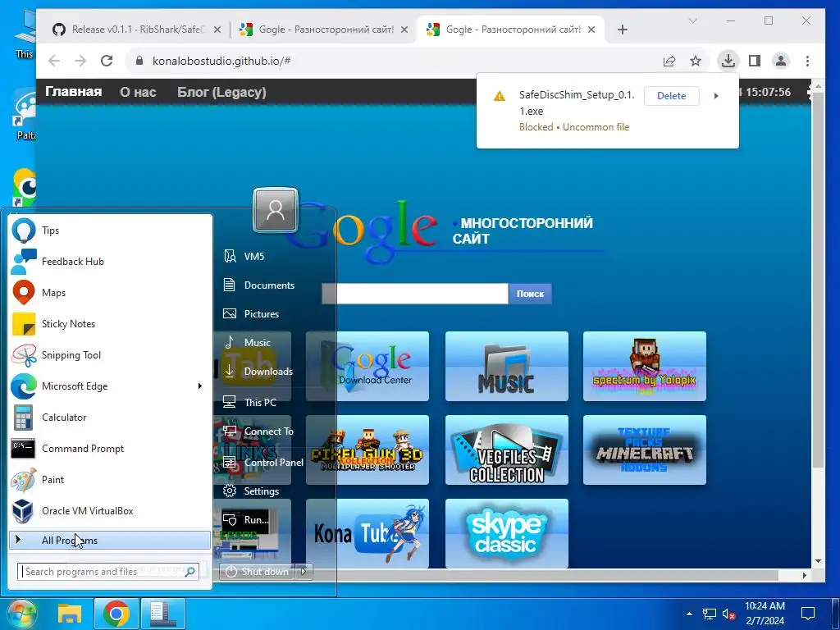This screenshot has width=840, height=630.
Task: Click the Gogle site search field
Action: (x=415, y=294)
